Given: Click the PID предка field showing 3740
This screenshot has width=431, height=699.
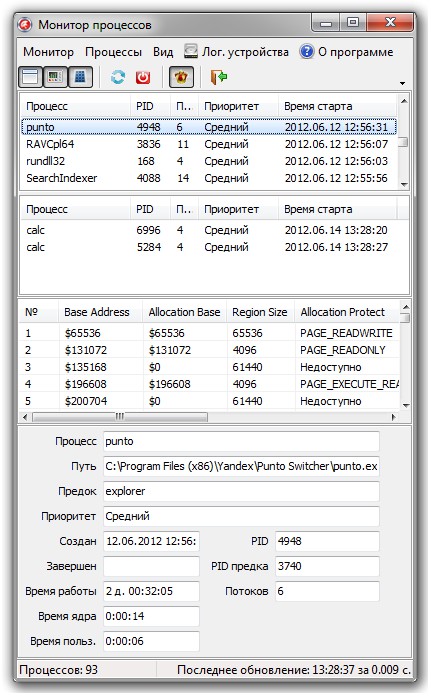Looking at the screenshot, I should (x=327, y=566).
